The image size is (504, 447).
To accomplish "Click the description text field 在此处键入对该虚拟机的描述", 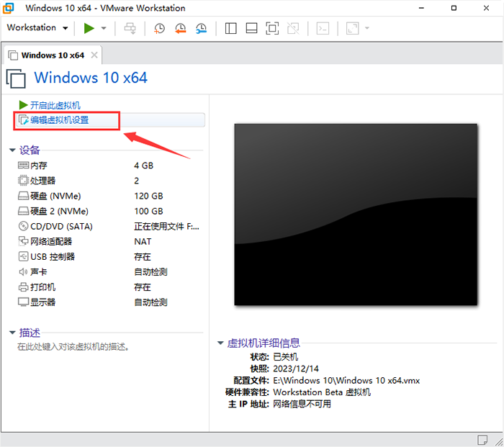I will point(73,347).
